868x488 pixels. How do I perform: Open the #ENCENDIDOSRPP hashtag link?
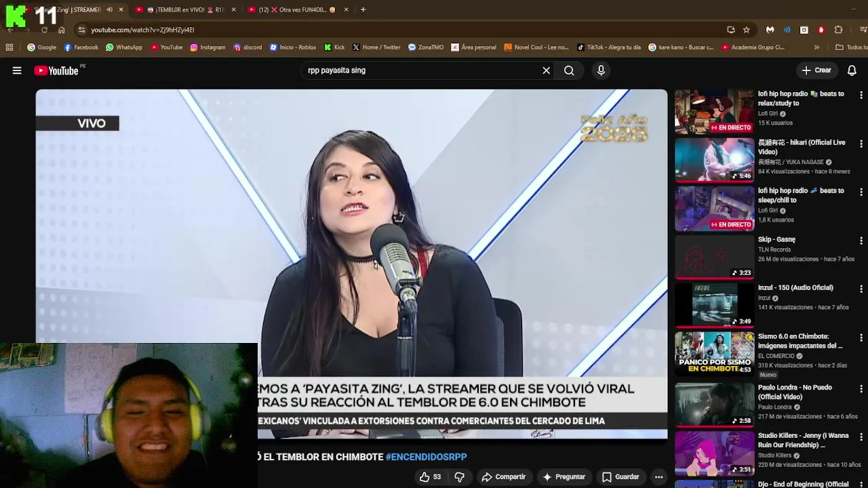(426, 457)
